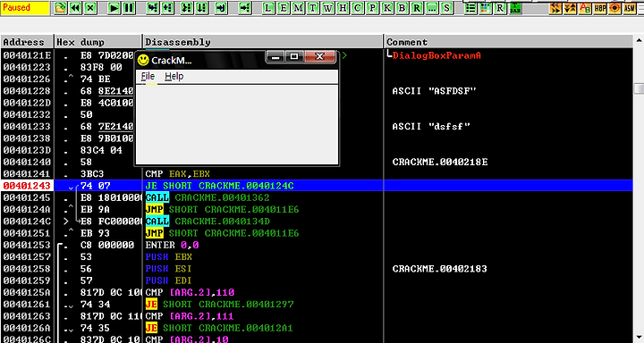Show Run trace (... button)
644x343 pixels.
click(x=432, y=8)
